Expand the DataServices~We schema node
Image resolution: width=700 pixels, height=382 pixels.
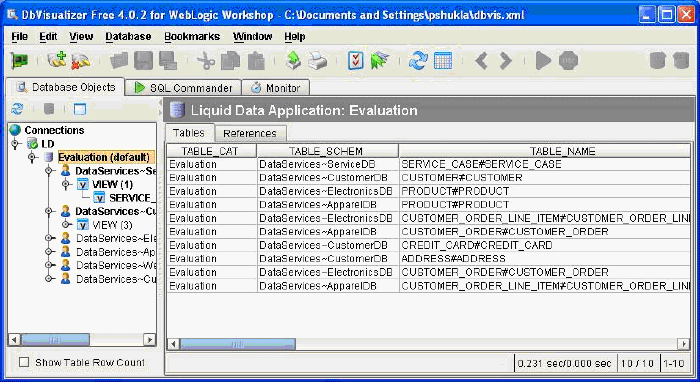49,265
